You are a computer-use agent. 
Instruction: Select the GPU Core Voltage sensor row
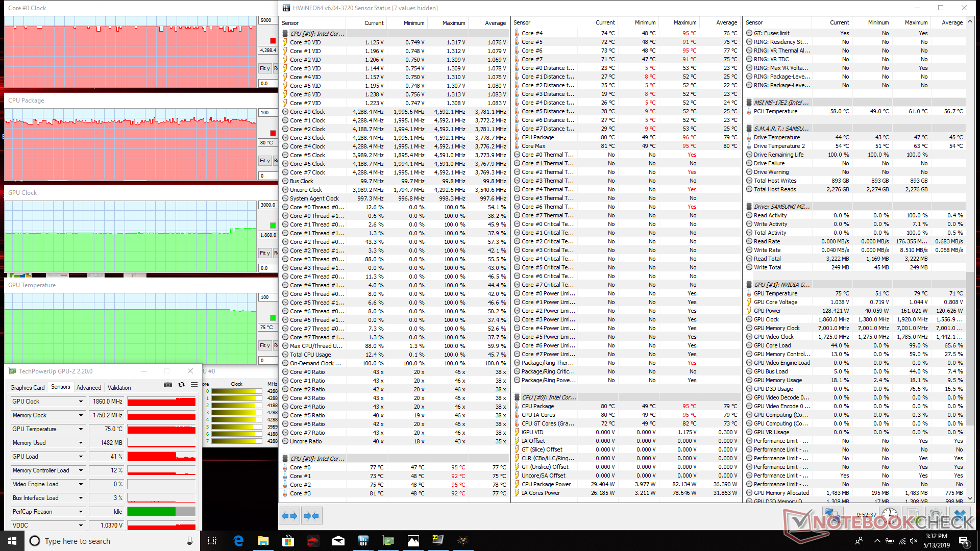(855, 302)
